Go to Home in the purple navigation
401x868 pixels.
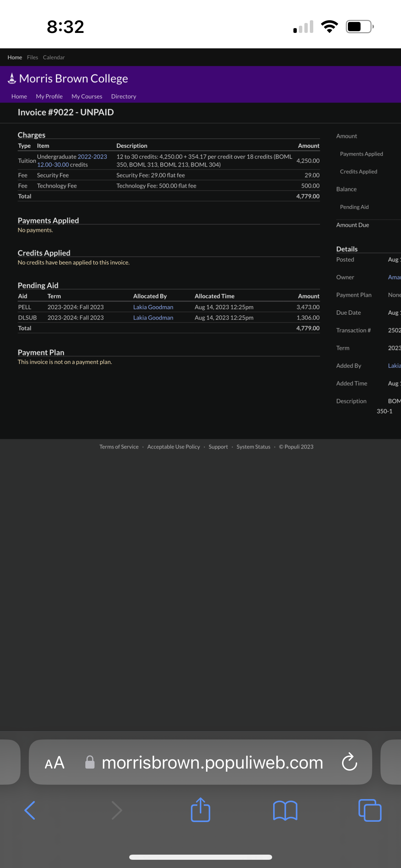tap(19, 96)
